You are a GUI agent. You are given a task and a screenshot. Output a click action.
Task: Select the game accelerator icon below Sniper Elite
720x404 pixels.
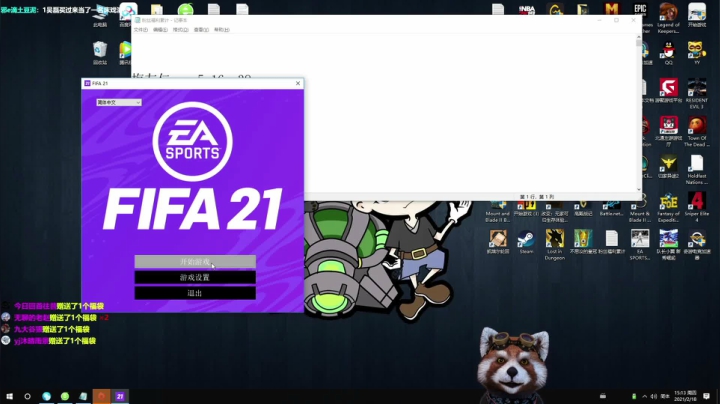[697, 245]
